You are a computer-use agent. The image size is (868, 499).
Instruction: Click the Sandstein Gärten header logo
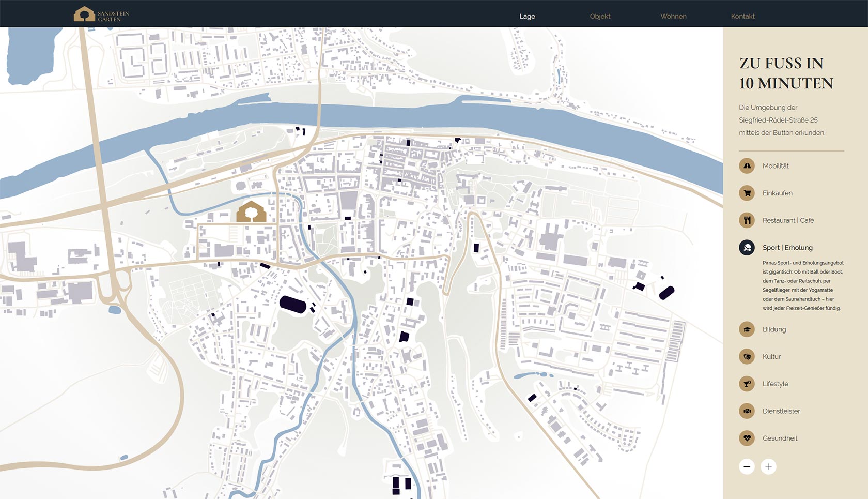pyautogui.click(x=101, y=14)
